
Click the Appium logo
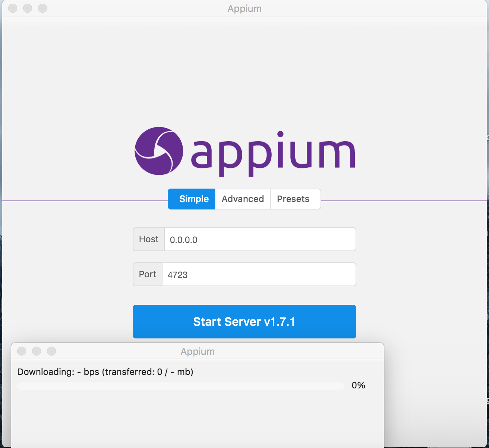coord(245,151)
